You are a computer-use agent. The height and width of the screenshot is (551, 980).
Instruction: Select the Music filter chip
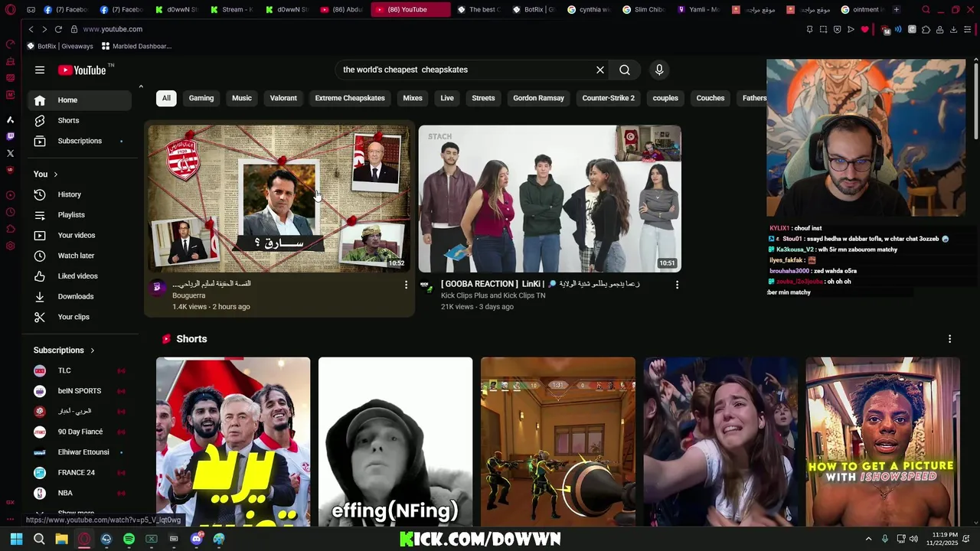242,98
